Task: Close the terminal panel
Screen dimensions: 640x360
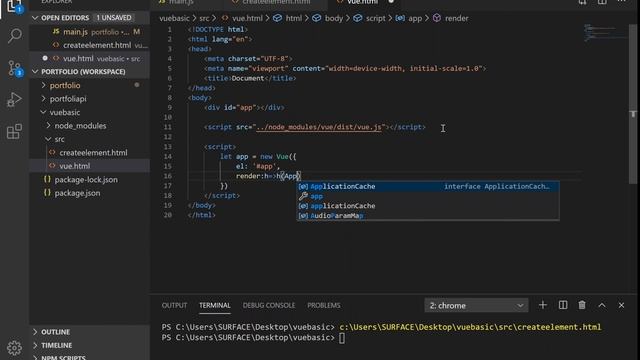Action: 621,305
